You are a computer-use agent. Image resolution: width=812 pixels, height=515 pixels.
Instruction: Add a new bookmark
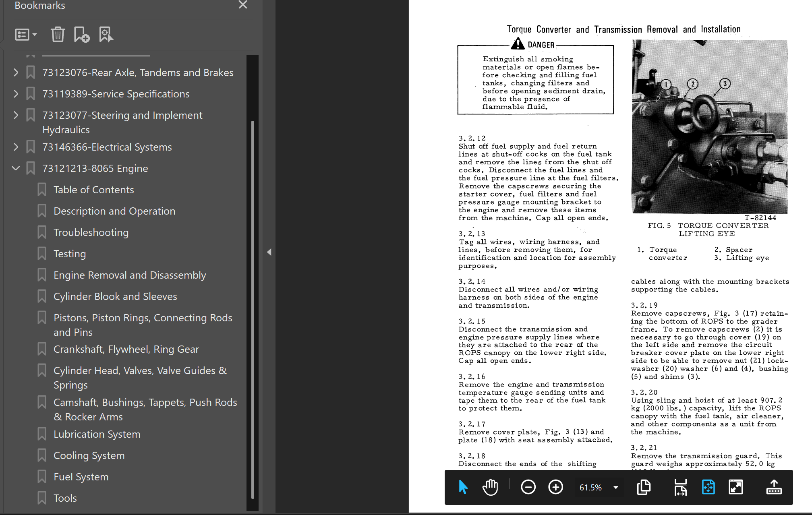pos(82,35)
